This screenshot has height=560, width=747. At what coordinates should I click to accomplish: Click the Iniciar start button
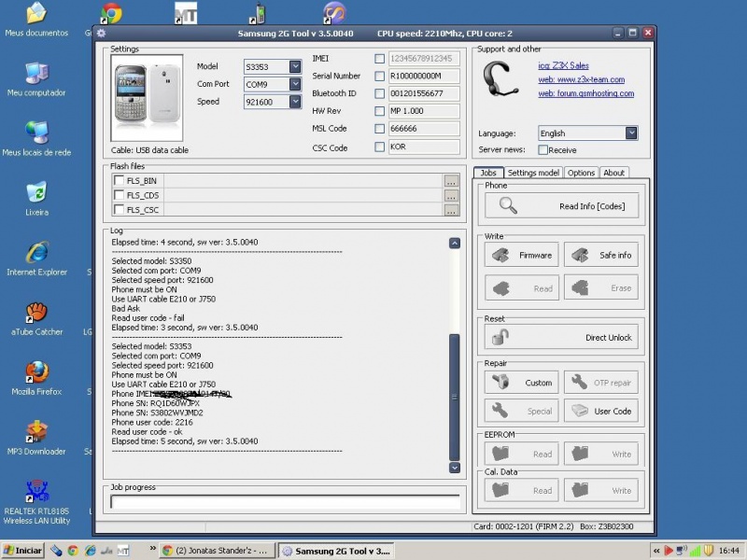click(x=22, y=551)
